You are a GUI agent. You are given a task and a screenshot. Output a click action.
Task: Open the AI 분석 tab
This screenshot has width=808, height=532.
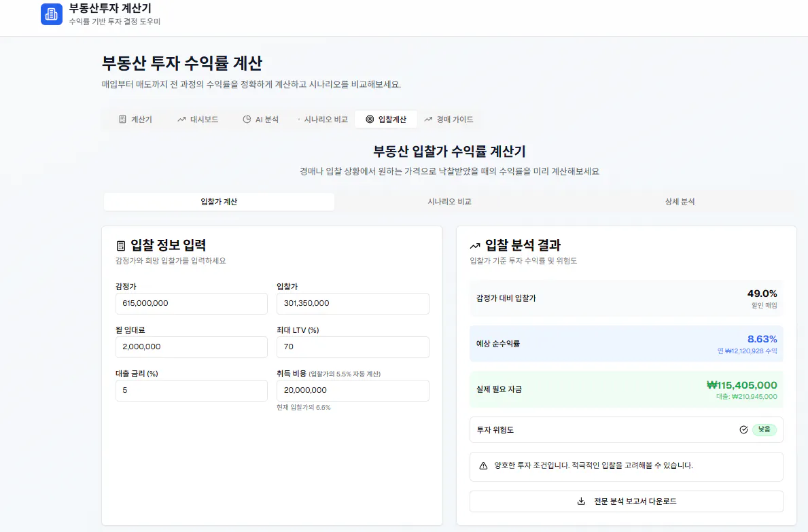[x=261, y=120]
